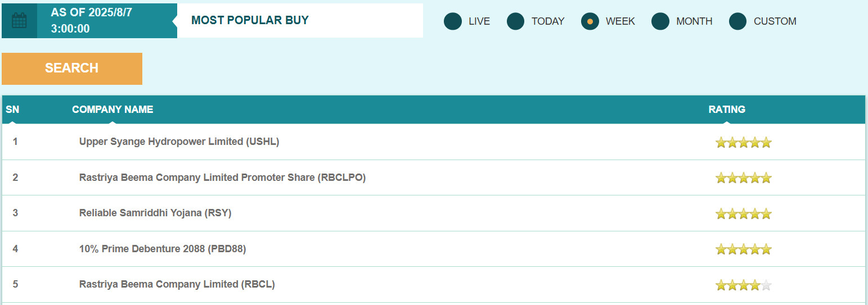Select the CUSTOM date range option
Screen dimensions: 868x305
pos(738,21)
